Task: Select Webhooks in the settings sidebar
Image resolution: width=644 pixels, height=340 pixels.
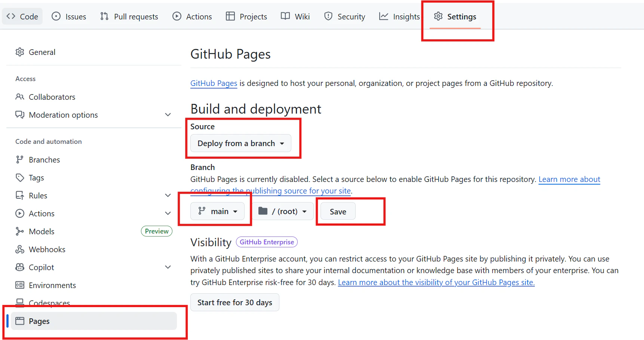Action: pyautogui.click(x=94, y=250)
